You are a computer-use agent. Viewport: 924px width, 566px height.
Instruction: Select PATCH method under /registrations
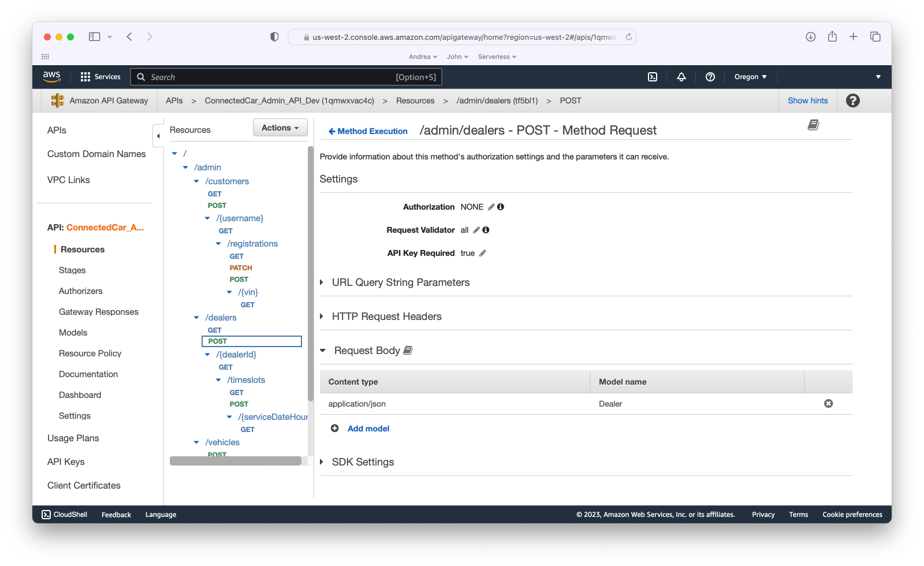pos(241,268)
